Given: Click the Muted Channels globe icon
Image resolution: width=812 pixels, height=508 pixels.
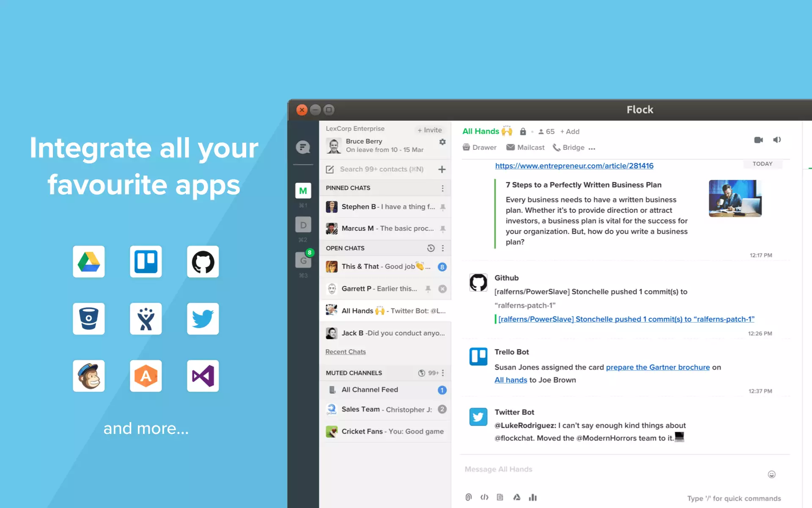Looking at the screenshot, I should coord(422,373).
